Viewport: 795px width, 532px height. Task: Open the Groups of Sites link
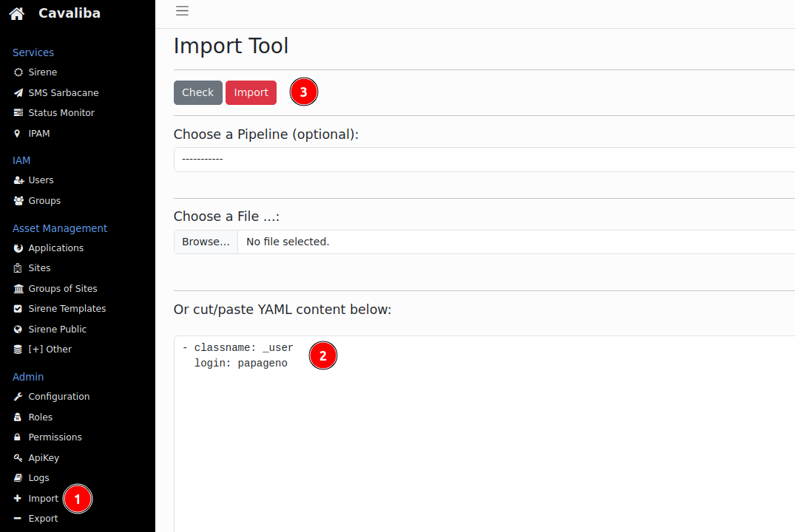point(63,288)
